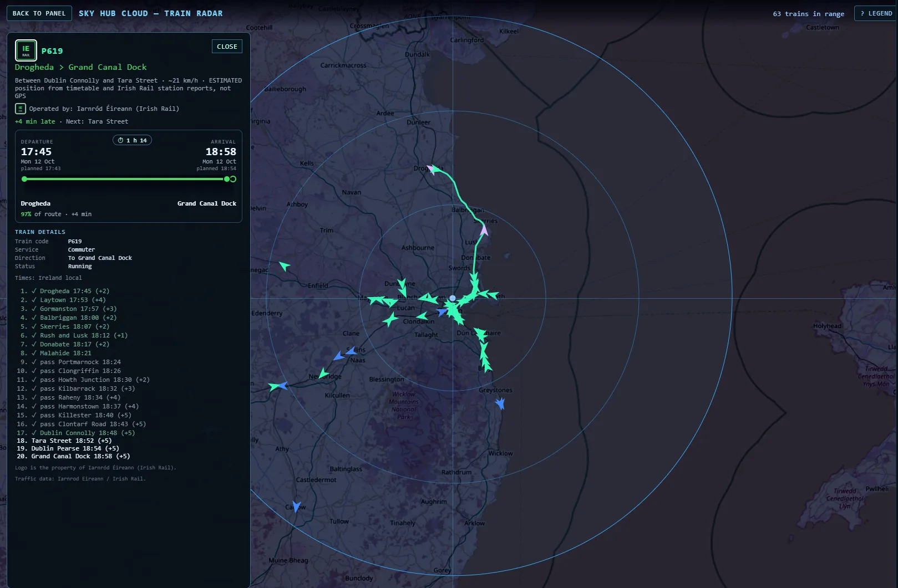The image size is (898, 588).
Task: Click the '63 trains in range' counter
Action: click(808, 14)
